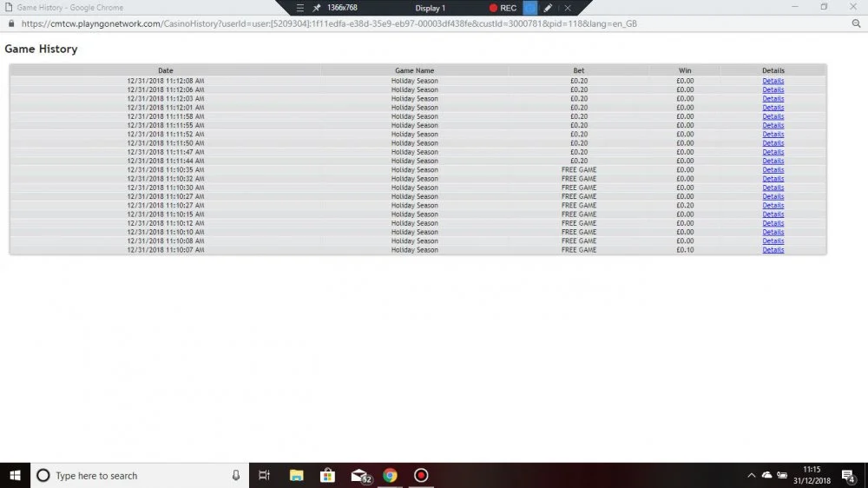Click the padlock site info icon

pyautogui.click(x=11, y=23)
